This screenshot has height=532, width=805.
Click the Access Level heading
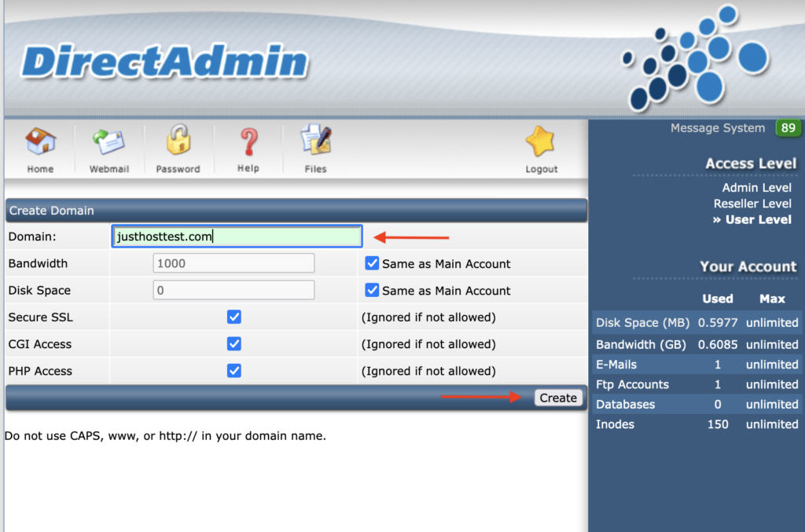pyautogui.click(x=751, y=163)
